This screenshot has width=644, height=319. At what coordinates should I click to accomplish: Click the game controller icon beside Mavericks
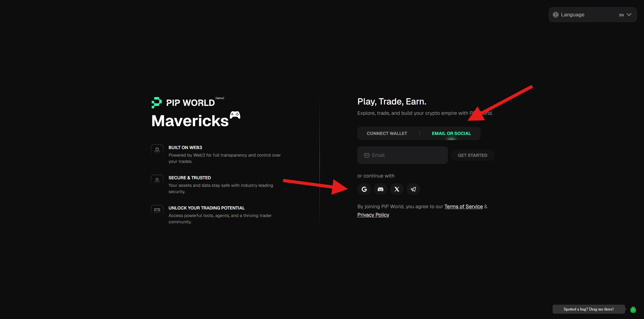click(x=235, y=115)
